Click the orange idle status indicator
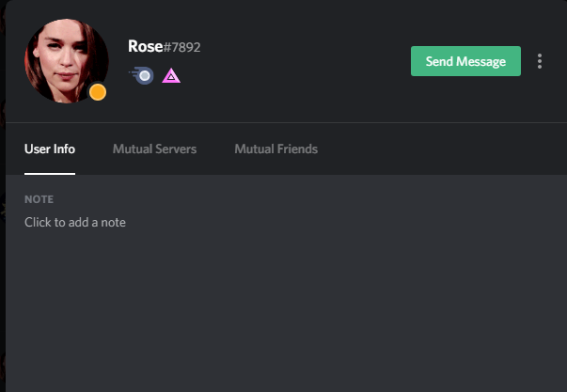 click(x=98, y=92)
